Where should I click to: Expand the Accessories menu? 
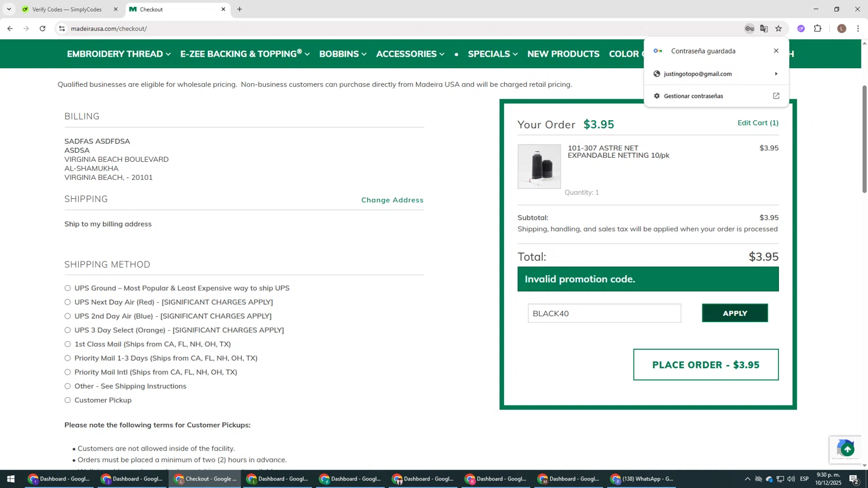coord(410,54)
